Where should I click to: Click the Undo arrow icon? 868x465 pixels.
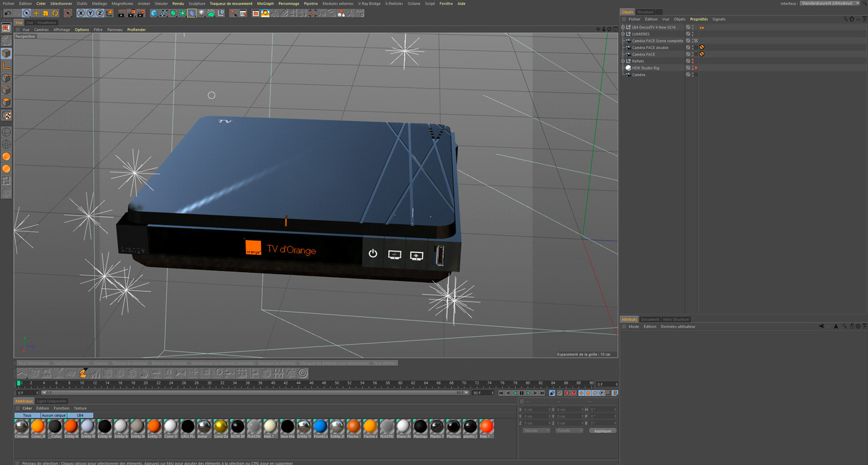[x=6, y=13]
